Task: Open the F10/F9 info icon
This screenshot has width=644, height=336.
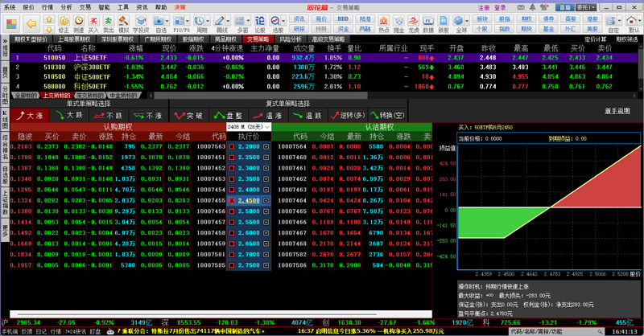Action: pyautogui.click(x=179, y=21)
